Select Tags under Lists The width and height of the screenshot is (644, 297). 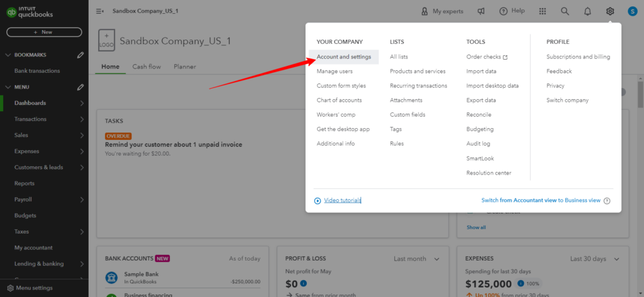[396, 129]
